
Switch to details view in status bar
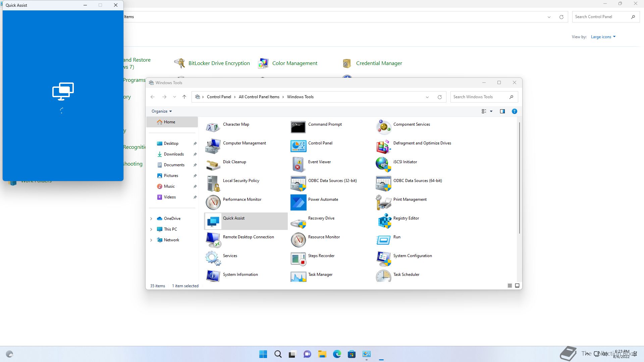point(509,286)
